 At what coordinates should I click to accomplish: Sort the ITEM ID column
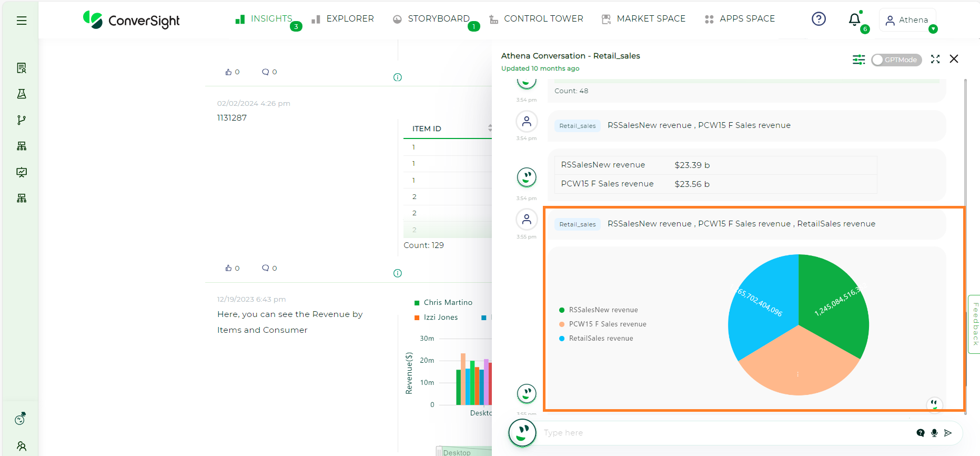pyautogui.click(x=490, y=128)
